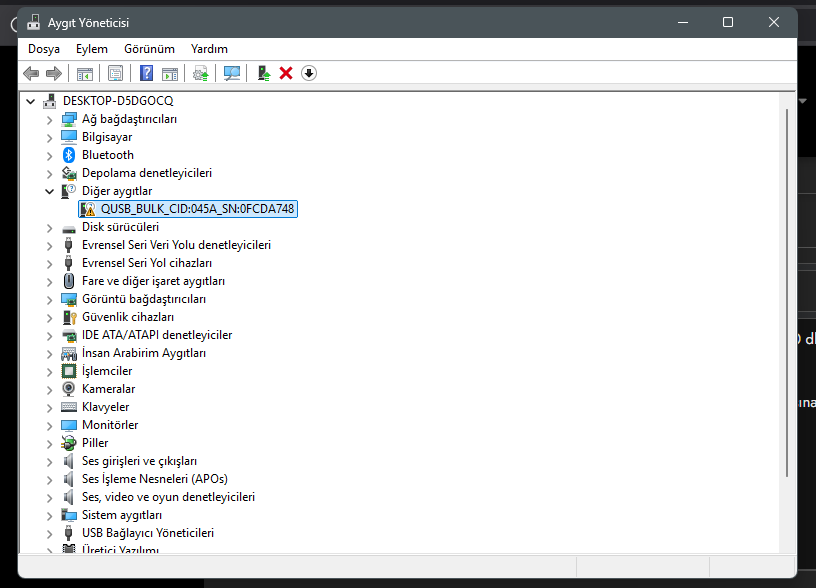
Task: Expand the Bluetooth category
Action: tap(49, 156)
